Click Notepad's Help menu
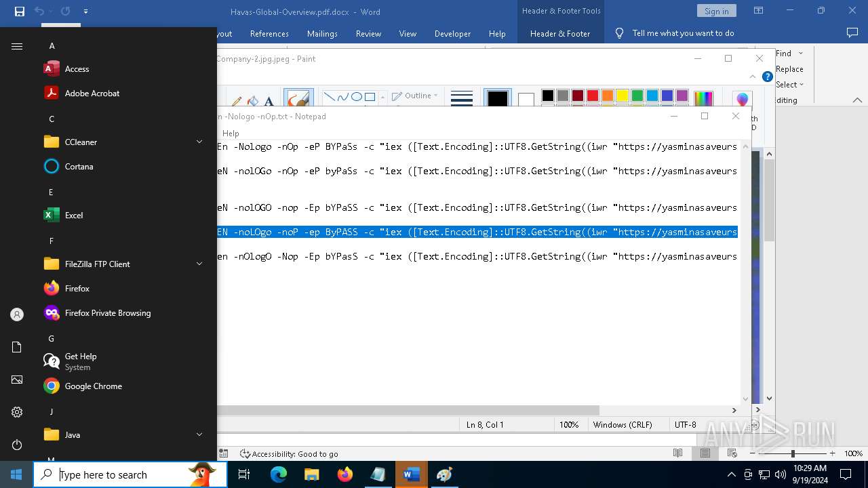Image resolution: width=868 pixels, height=488 pixels. click(231, 134)
